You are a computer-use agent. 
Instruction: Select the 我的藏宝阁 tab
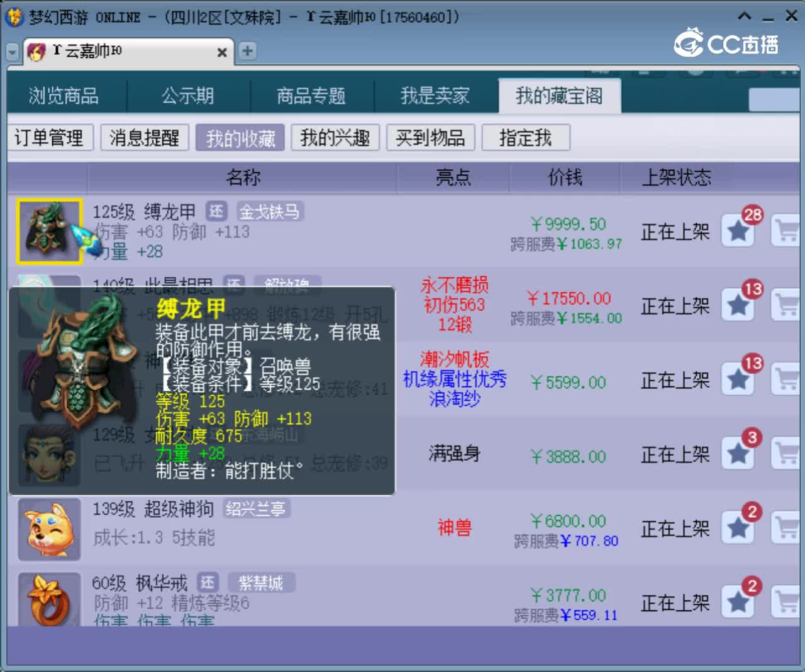point(559,96)
